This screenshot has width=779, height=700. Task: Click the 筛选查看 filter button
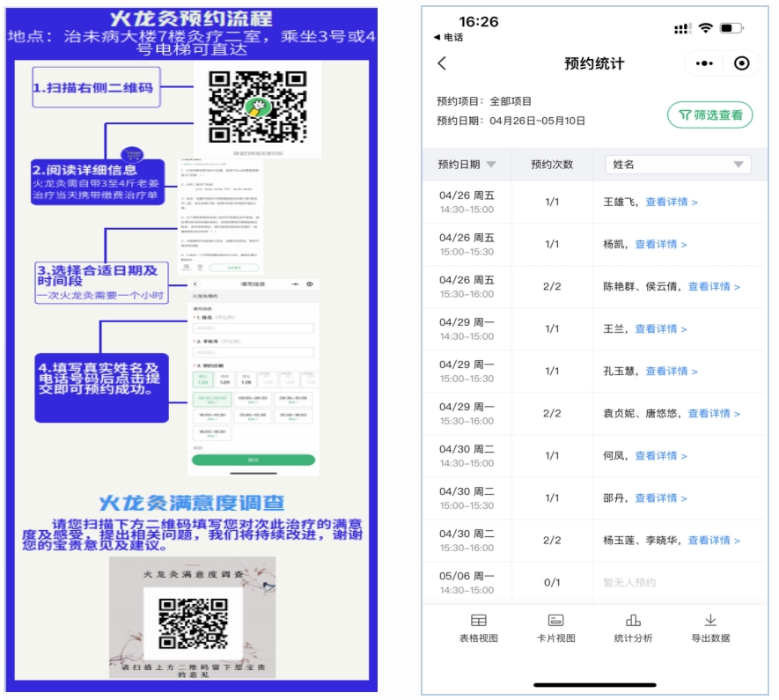(x=710, y=114)
